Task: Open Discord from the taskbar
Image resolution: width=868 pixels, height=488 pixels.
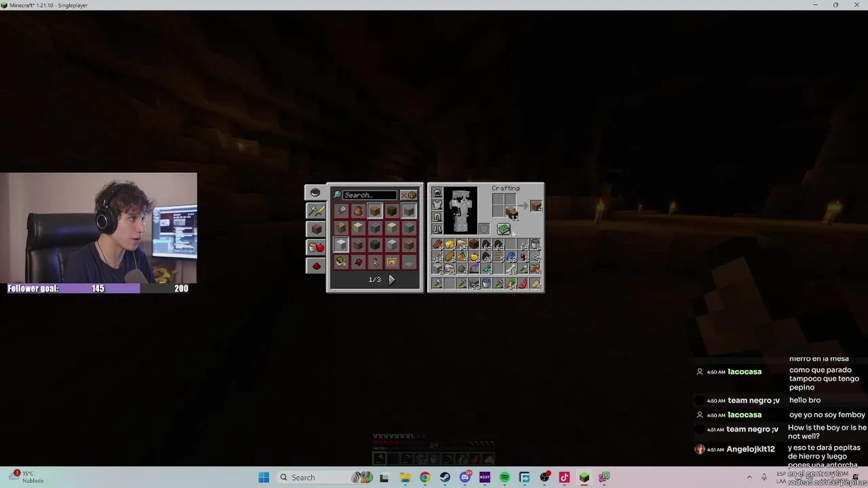Action: 465,477
